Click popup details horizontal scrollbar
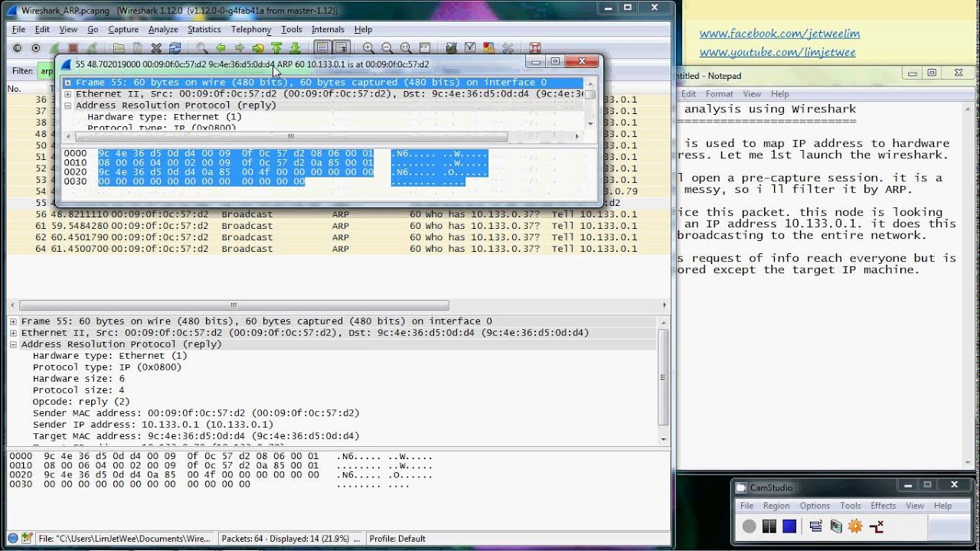The height and width of the screenshot is (551, 980). 291,137
